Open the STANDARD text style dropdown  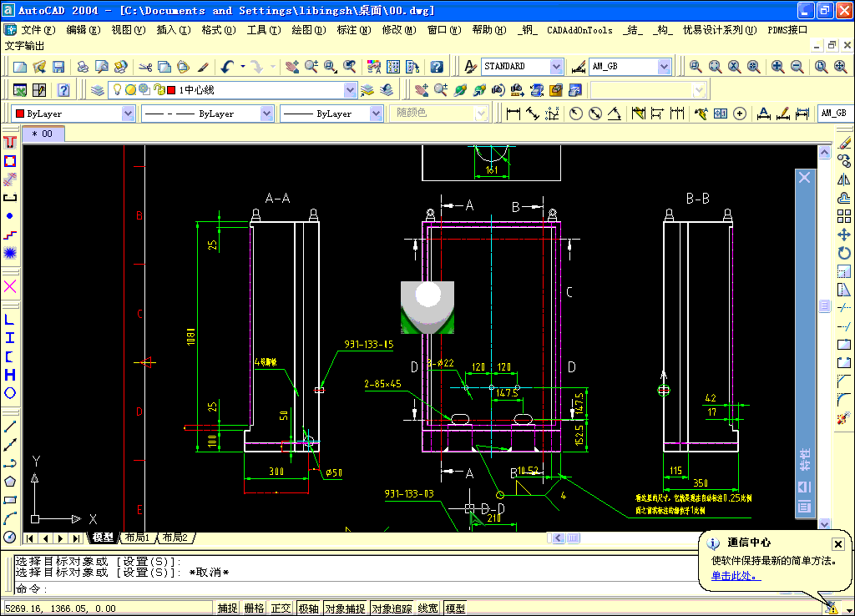[x=556, y=67]
